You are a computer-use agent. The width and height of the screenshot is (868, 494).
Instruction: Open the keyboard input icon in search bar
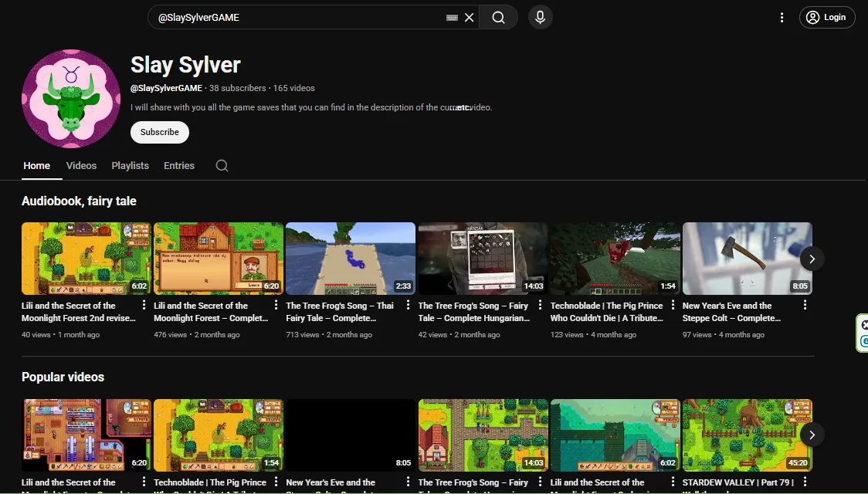point(452,16)
